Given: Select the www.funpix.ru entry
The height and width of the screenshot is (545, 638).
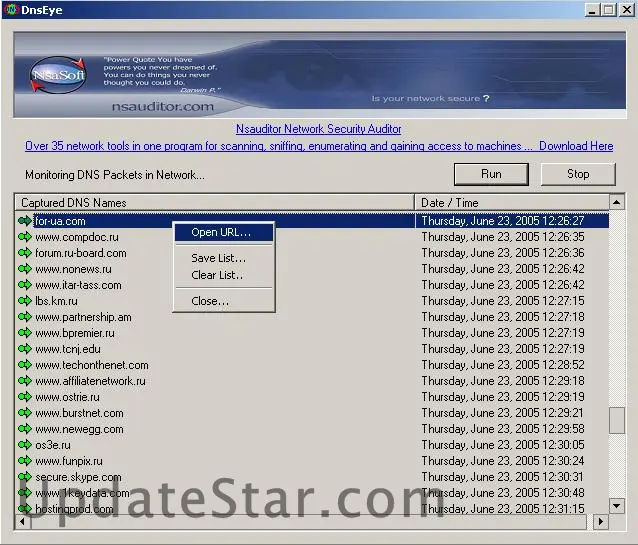Looking at the screenshot, I should (x=69, y=461).
